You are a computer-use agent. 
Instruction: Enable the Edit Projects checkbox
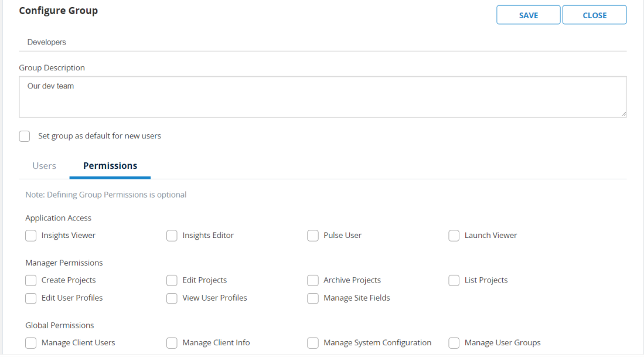(x=172, y=280)
